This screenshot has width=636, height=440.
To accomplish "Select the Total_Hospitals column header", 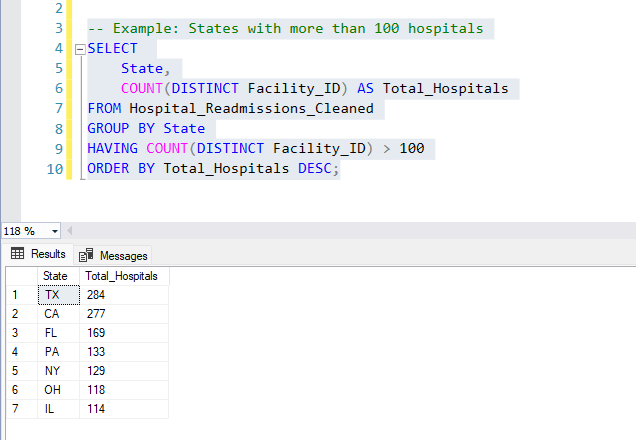I will [124, 276].
